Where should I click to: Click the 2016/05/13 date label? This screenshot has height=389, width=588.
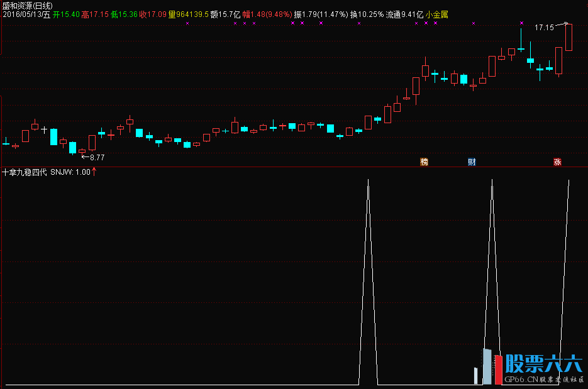point(26,14)
